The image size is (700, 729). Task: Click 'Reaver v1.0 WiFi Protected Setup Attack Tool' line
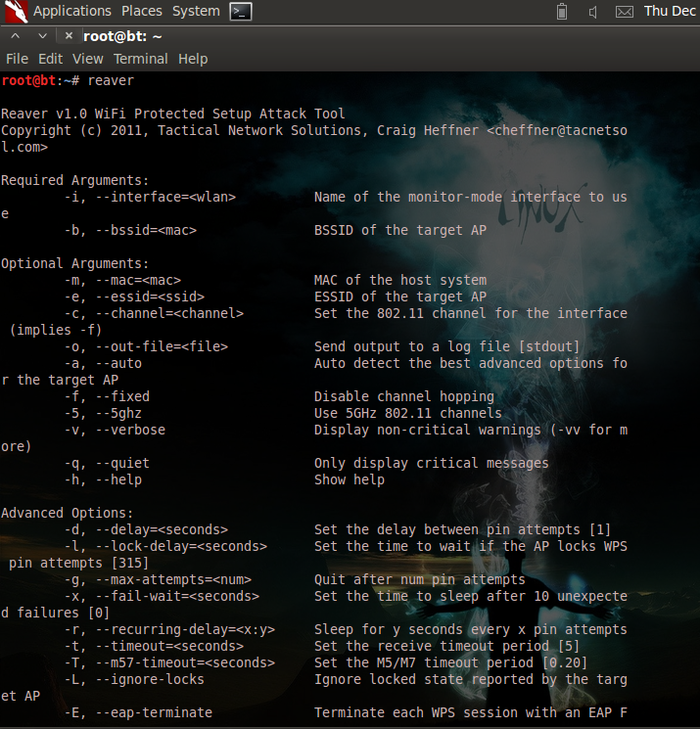point(173,114)
